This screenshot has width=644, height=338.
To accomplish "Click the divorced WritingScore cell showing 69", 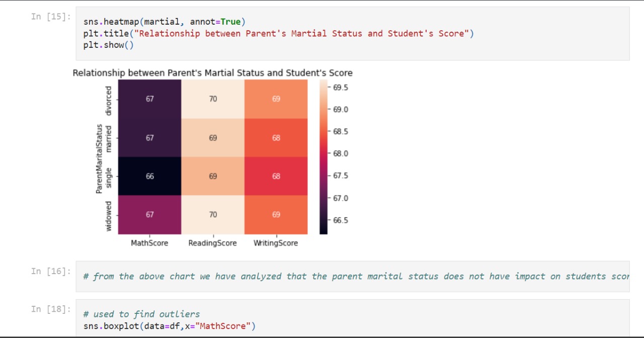I will click(x=276, y=99).
